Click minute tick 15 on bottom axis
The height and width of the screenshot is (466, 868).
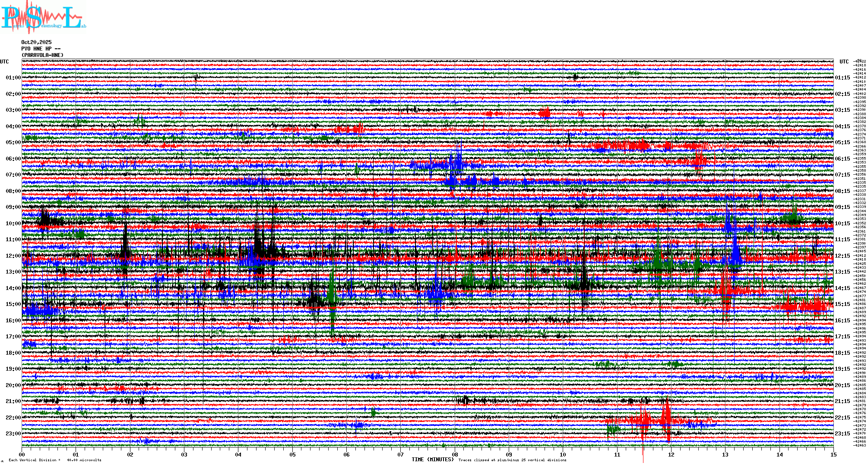point(833,454)
